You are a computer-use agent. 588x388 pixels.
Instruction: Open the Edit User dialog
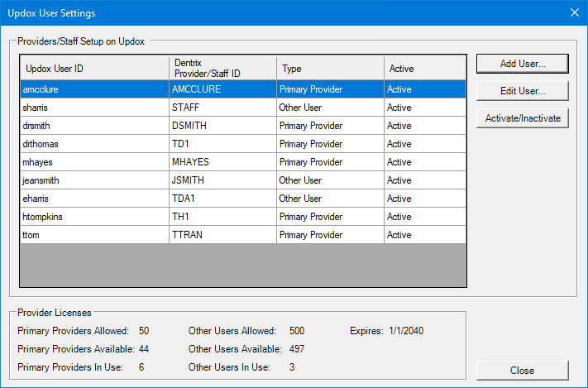522,91
